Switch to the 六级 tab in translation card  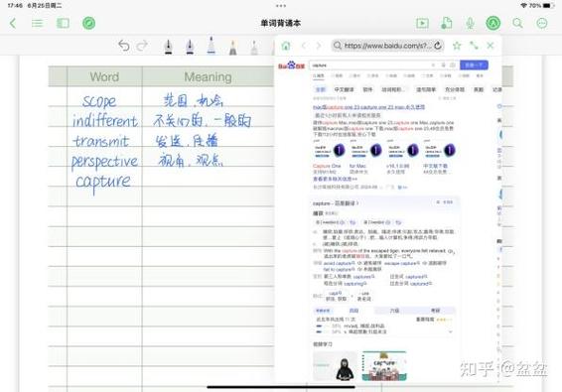(394, 311)
